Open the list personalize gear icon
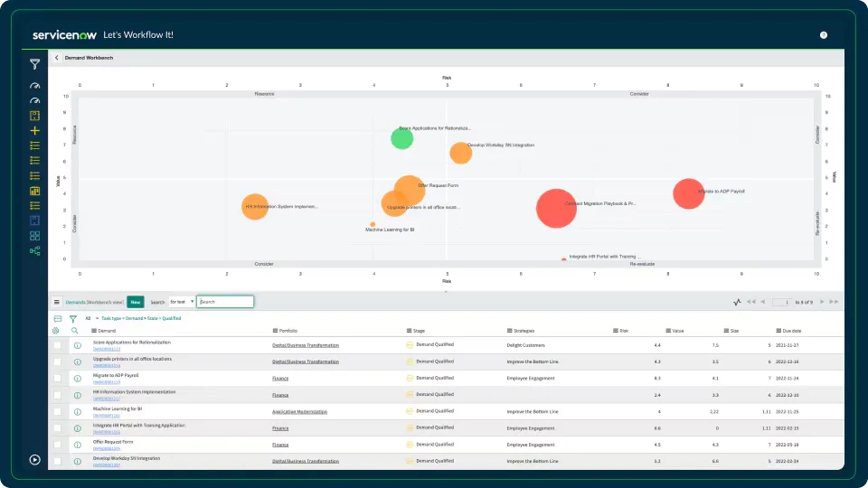Screen dimensions: 868x488 (56, 331)
